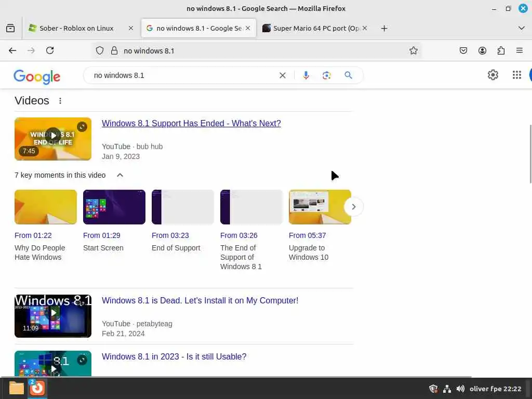Image resolution: width=532 pixels, height=399 pixels.
Task: Close the Sober - Roblox tab
Action: coord(130,28)
